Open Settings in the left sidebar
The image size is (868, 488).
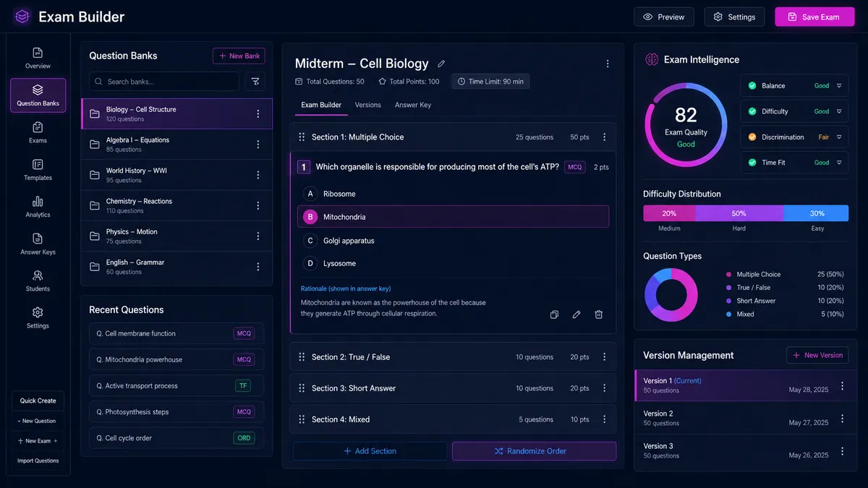tap(38, 318)
